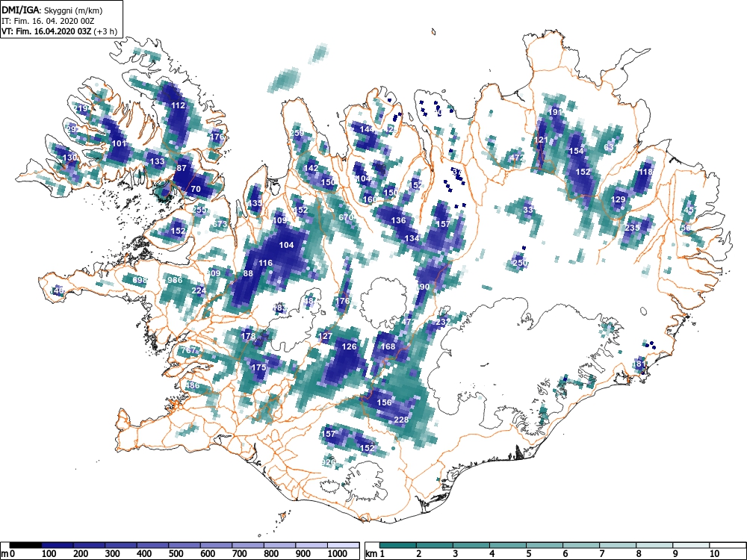Click the VT: Fim. 16.04.2020 03Z line
Image resolution: width=747 pixels, height=560 pixels.
click(x=59, y=31)
